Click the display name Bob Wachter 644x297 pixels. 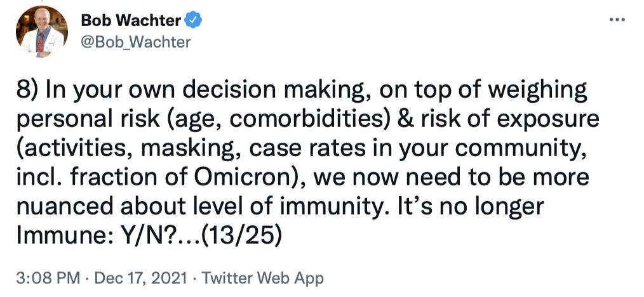coord(131,20)
